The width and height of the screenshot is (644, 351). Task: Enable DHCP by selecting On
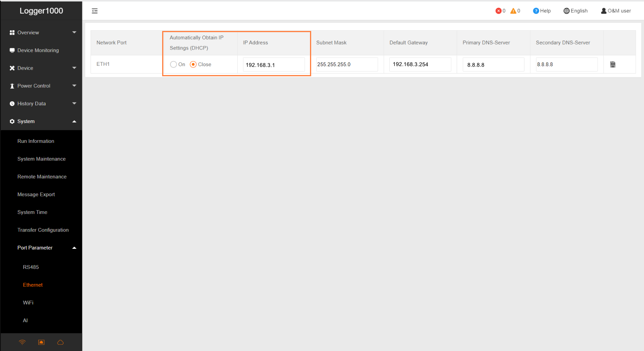(x=173, y=64)
